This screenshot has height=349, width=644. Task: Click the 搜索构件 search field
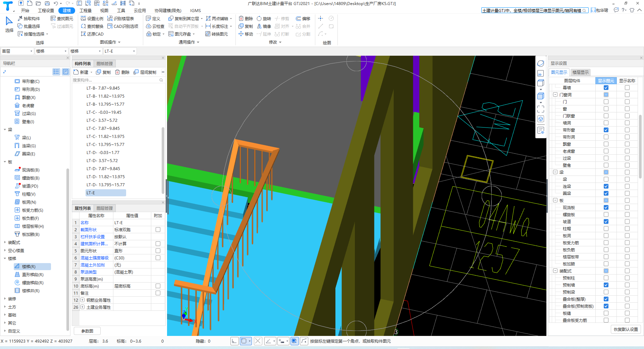118,80
